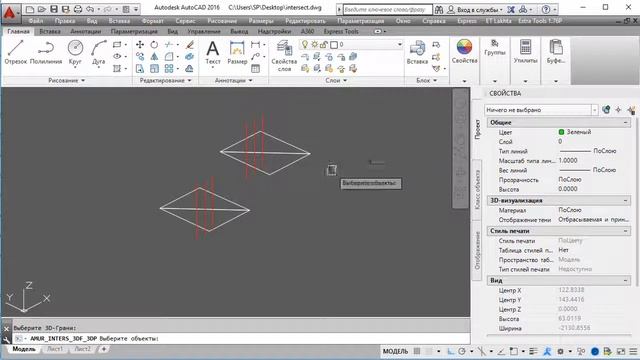Click the Группы icon
Viewport: 640px width, 360px height.
[x=495, y=43]
